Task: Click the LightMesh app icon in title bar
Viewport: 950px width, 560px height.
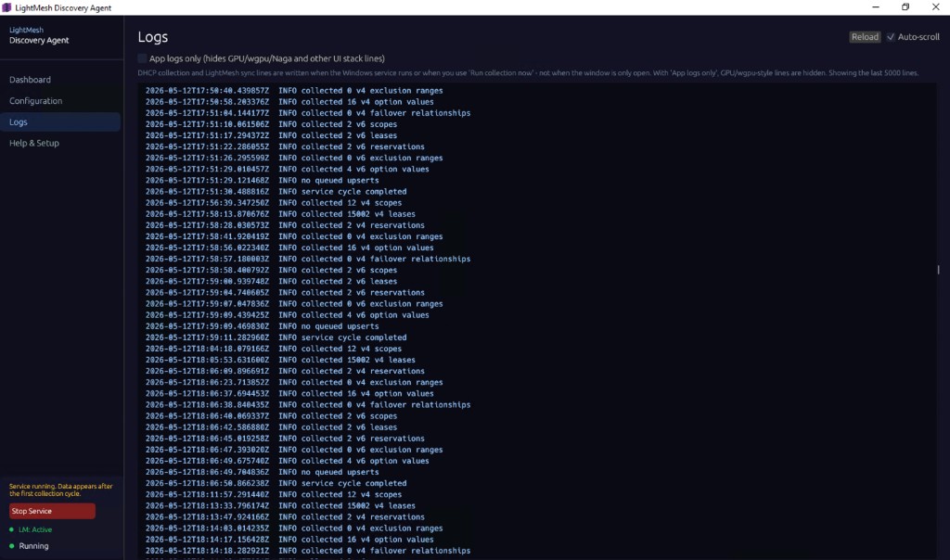Action: [6, 7]
